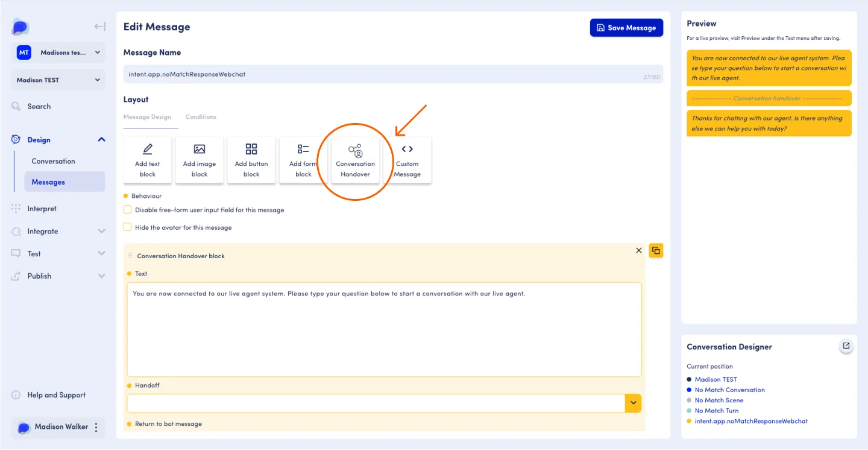Screen dimensions: 868x450
Task: Click the 'Edit Message' page heading
Action: pos(157,27)
